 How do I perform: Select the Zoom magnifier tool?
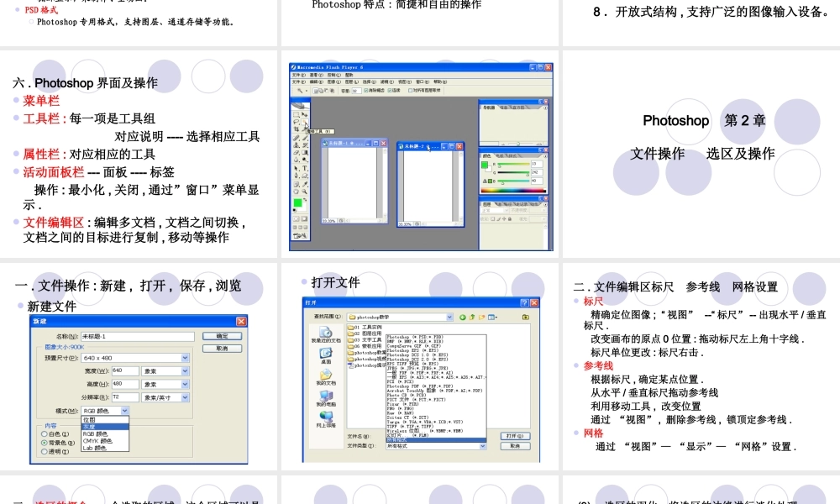point(305,192)
